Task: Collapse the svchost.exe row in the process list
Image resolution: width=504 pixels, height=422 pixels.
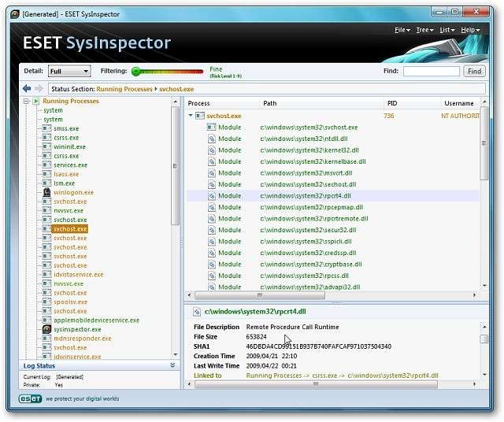Action: click(x=190, y=116)
